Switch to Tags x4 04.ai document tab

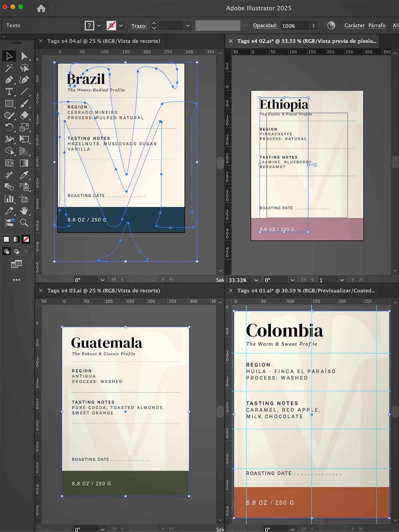coord(103,41)
